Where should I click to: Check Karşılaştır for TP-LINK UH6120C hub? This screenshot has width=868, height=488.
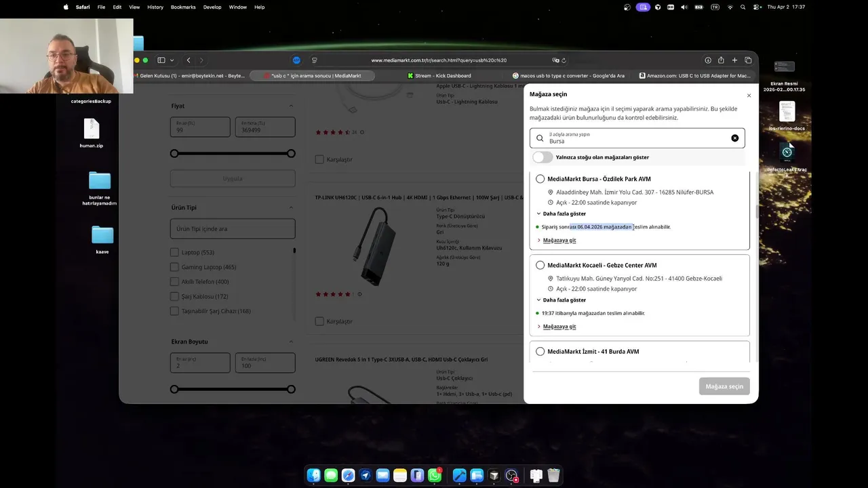pyautogui.click(x=319, y=321)
